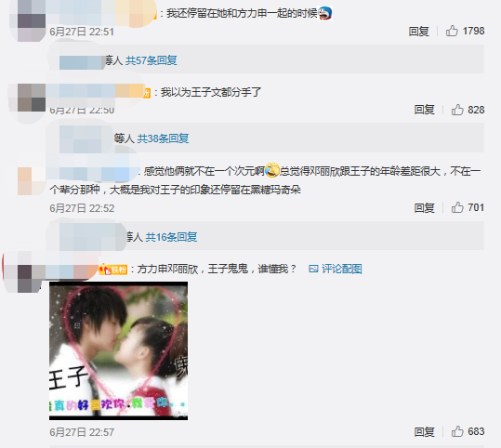
Task: Click the 6月27日 22:57 timestamp
Action: point(82,432)
